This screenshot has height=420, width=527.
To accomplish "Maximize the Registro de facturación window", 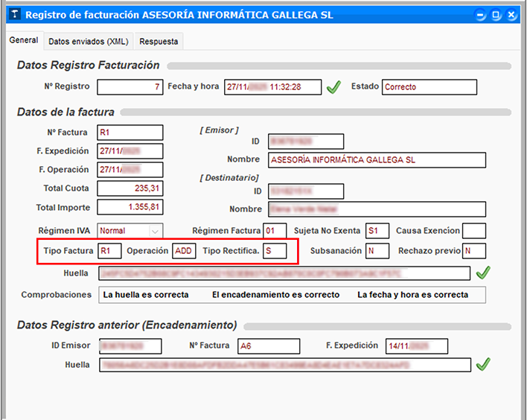I will (x=496, y=15).
